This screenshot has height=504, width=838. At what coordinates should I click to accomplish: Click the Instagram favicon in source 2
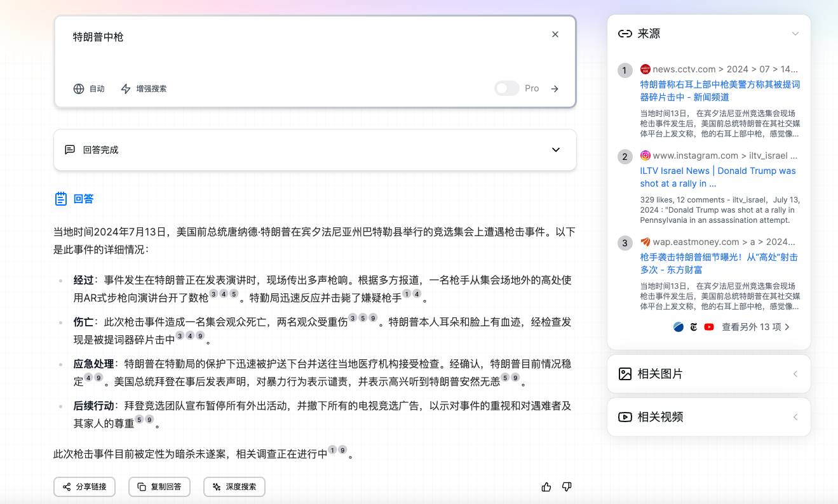point(645,156)
